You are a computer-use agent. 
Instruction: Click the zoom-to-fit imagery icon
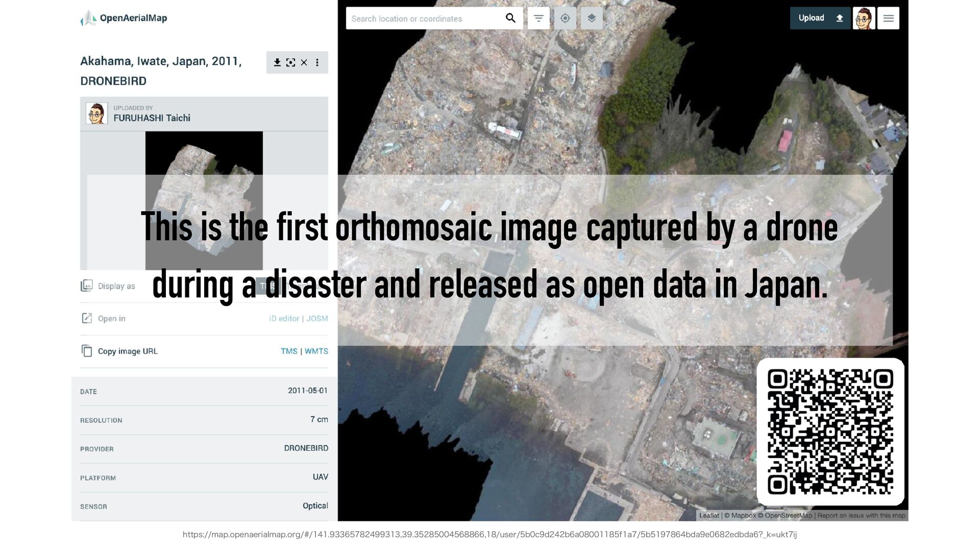[x=290, y=62]
